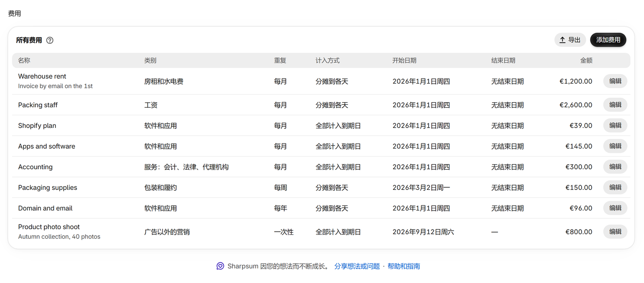
Task: Click the 房租和水电费 category cell
Action: tap(164, 82)
